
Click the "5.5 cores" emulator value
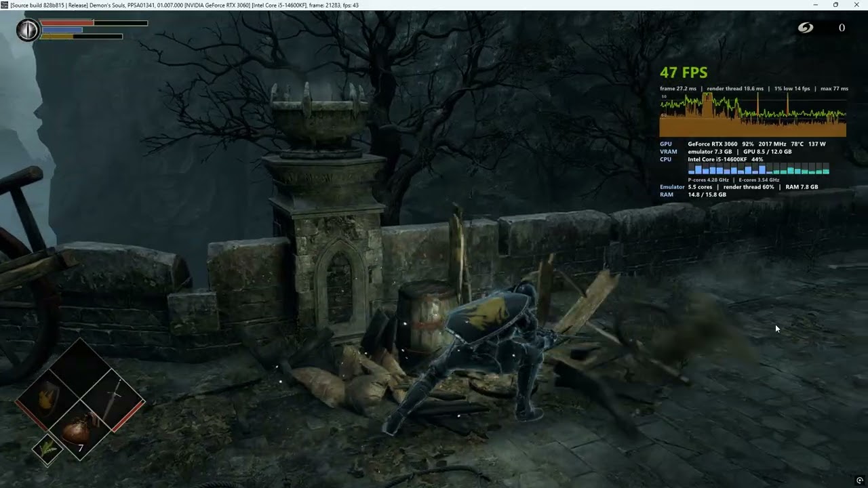[701, 187]
